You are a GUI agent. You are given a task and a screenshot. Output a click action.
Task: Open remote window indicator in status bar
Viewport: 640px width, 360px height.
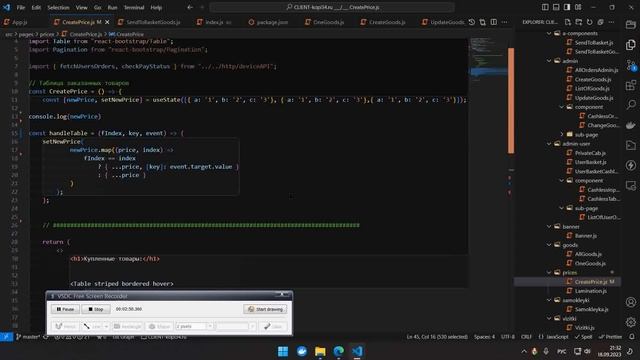tap(6, 337)
